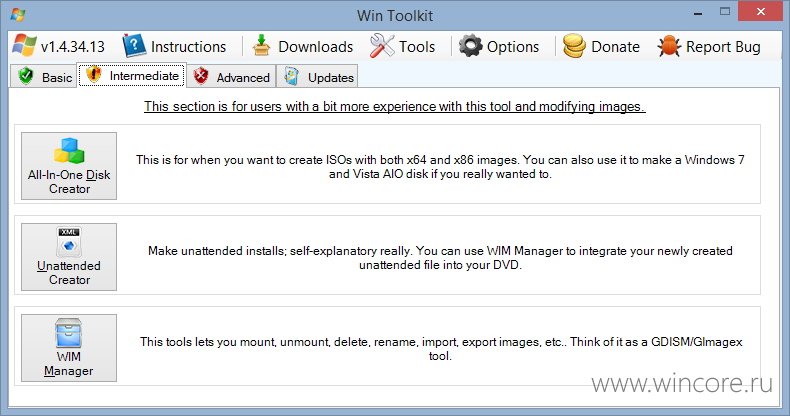
Task: Click the Donate gold coins icon
Action: click(574, 46)
